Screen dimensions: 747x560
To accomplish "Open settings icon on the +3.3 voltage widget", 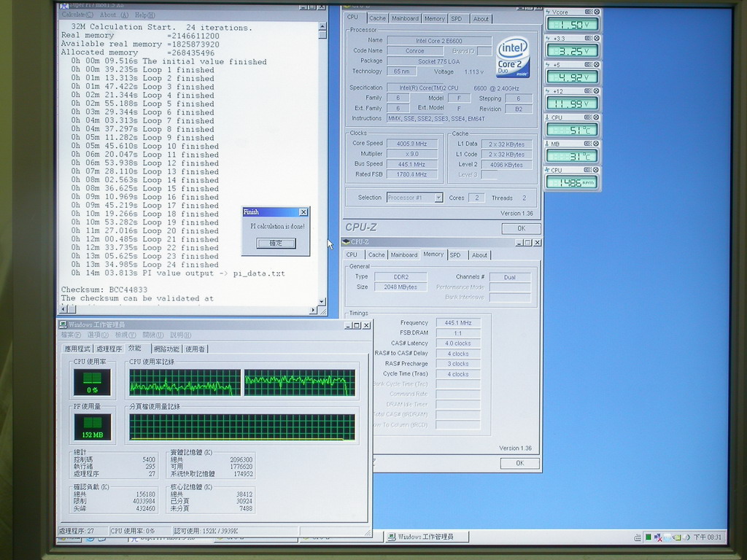I will click(x=589, y=38).
